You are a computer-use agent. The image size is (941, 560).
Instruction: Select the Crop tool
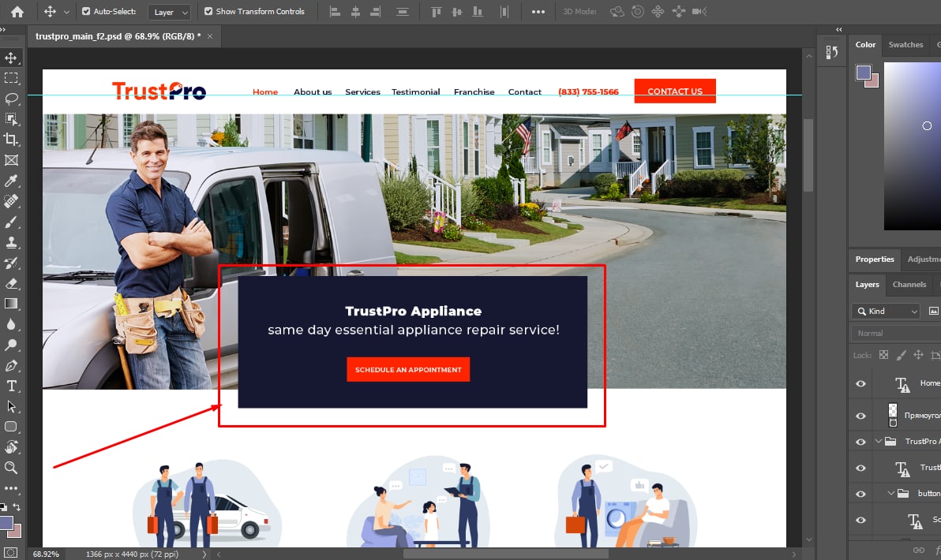tap(11, 139)
